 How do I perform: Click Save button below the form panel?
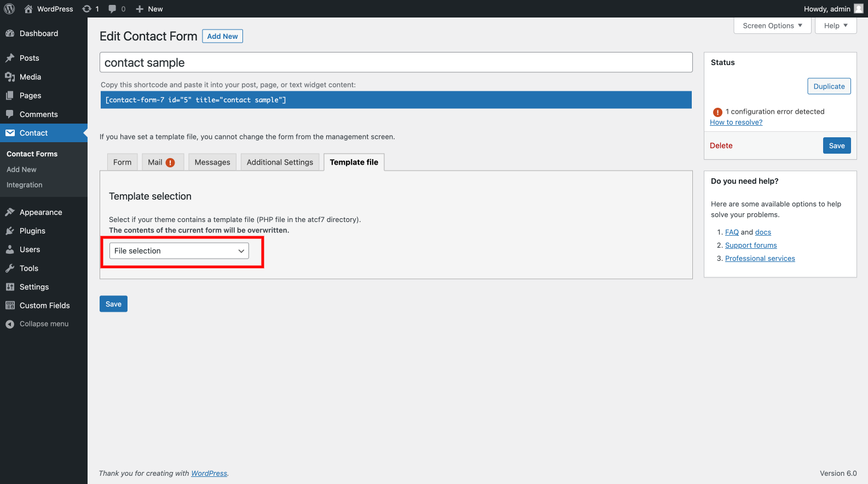[113, 304]
